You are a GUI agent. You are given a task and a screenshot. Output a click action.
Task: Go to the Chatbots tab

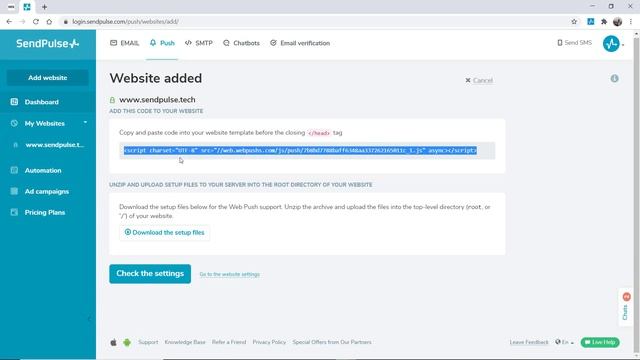tap(241, 43)
